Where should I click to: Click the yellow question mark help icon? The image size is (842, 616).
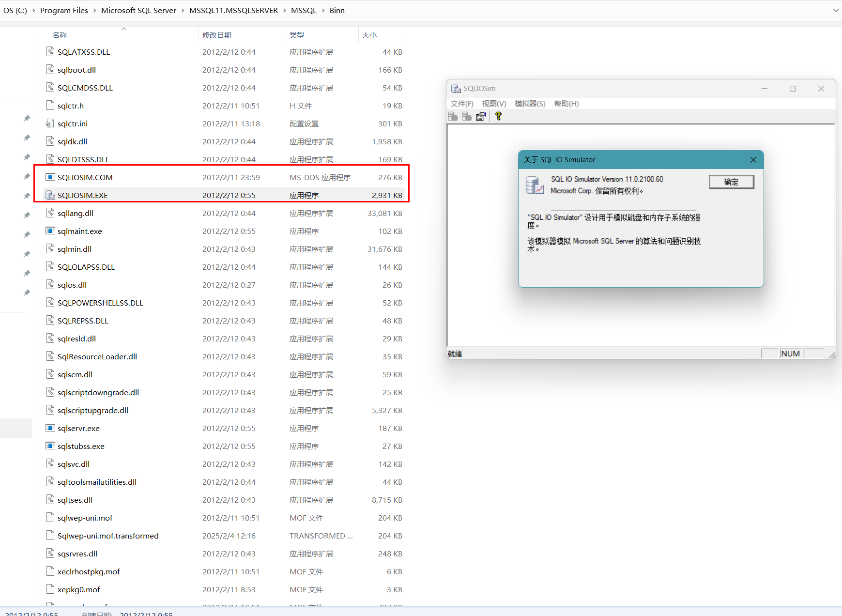click(x=498, y=116)
